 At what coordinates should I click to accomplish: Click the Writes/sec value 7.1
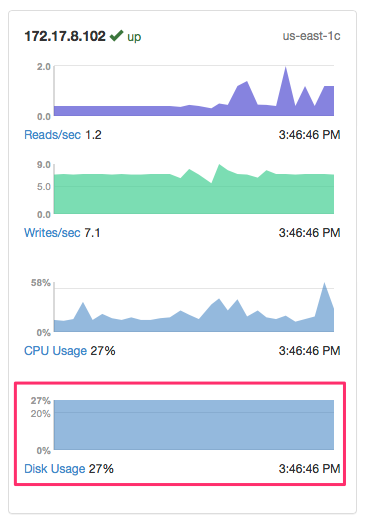pos(92,233)
